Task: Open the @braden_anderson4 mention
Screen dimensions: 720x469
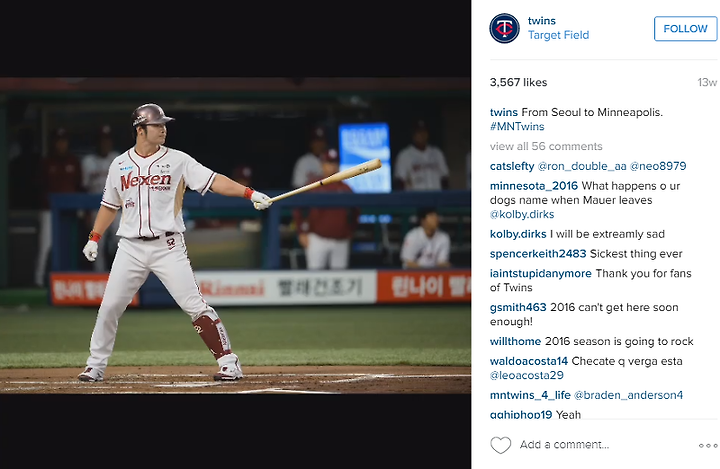Action: [628, 395]
